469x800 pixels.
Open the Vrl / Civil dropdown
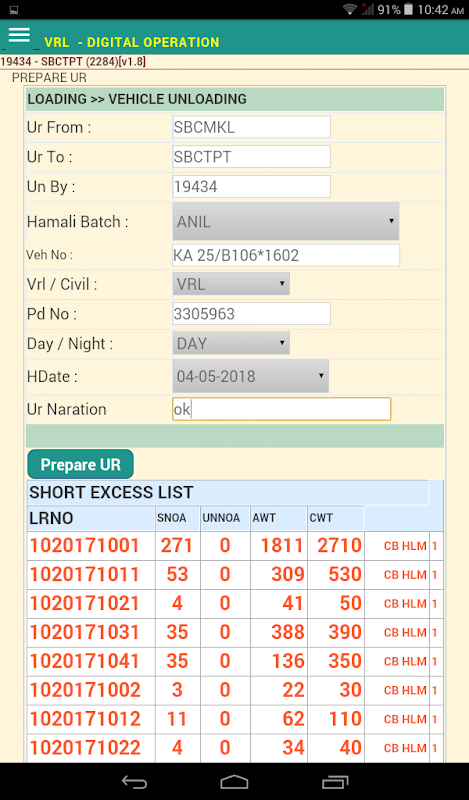pyautogui.click(x=231, y=284)
